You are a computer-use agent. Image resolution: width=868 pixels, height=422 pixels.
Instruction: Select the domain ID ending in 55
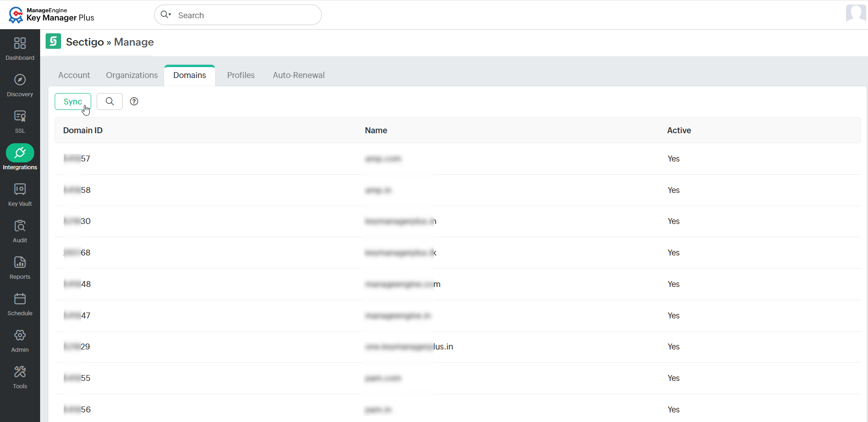pyautogui.click(x=77, y=378)
